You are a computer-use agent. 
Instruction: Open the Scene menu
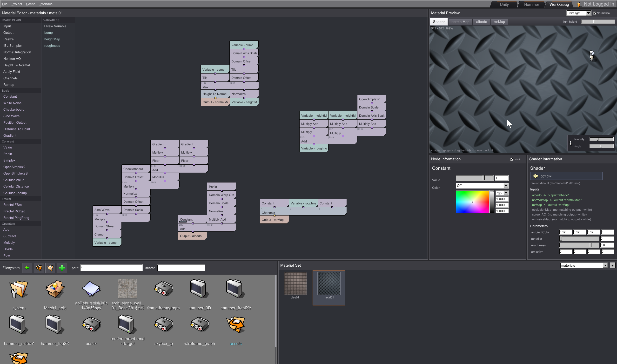click(31, 4)
